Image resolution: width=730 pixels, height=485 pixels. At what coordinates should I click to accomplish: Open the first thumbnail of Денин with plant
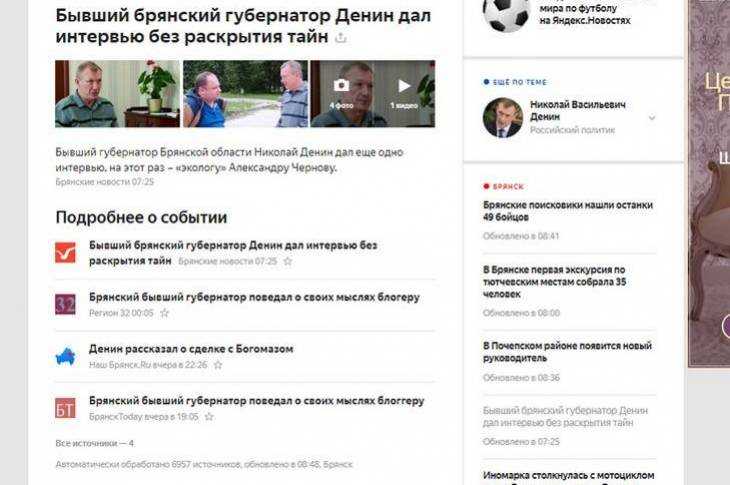[117, 94]
